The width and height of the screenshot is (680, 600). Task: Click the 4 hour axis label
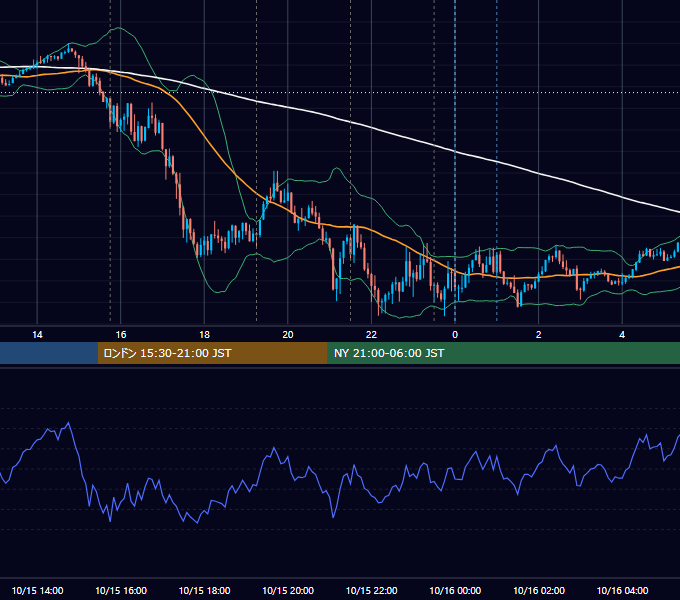click(622, 335)
